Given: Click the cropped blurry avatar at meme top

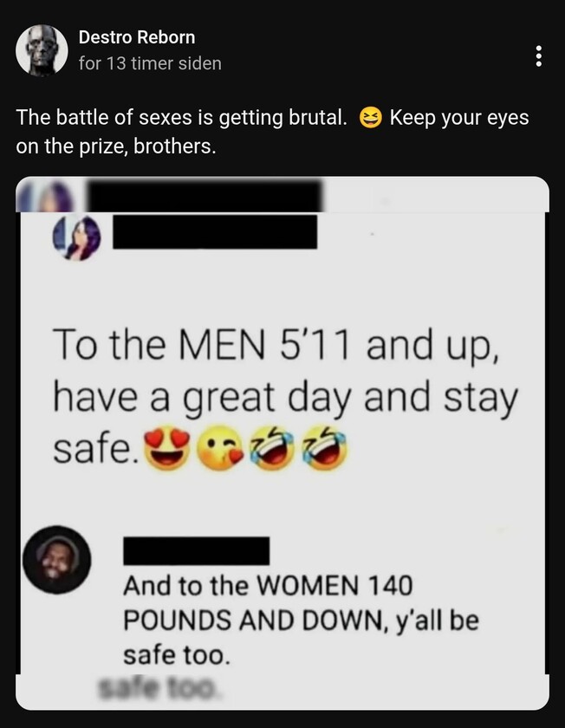Looking at the screenshot, I should click(x=46, y=197).
